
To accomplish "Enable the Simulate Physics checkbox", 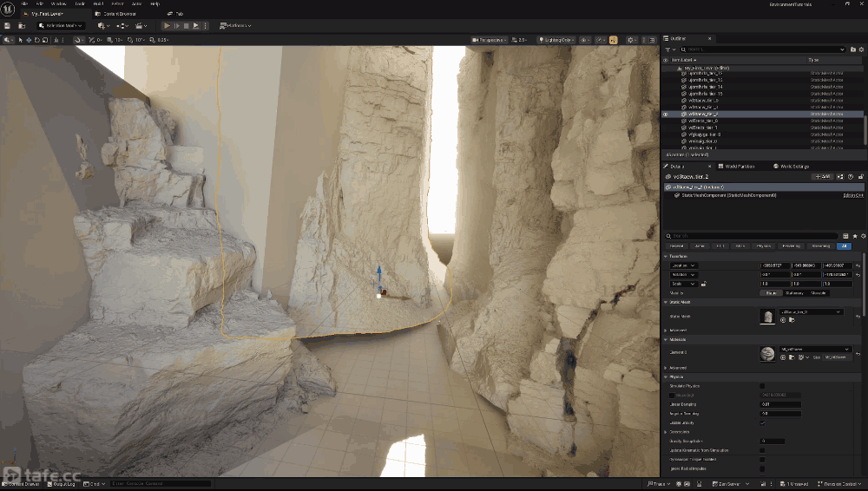I will coord(762,385).
